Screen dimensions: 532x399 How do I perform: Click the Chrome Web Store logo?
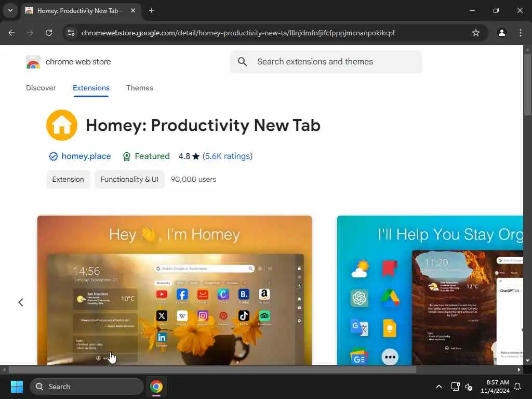(33, 62)
